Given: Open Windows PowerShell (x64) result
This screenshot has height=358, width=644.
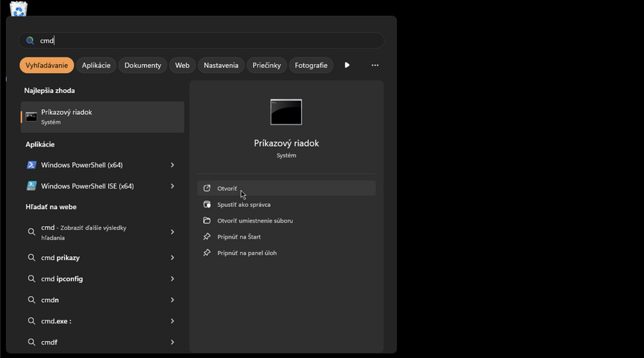Looking at the screenshot, I should point(102,165).
